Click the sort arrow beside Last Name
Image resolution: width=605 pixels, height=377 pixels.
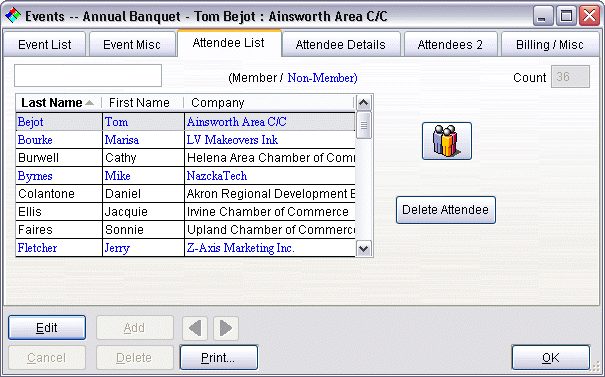90,103
